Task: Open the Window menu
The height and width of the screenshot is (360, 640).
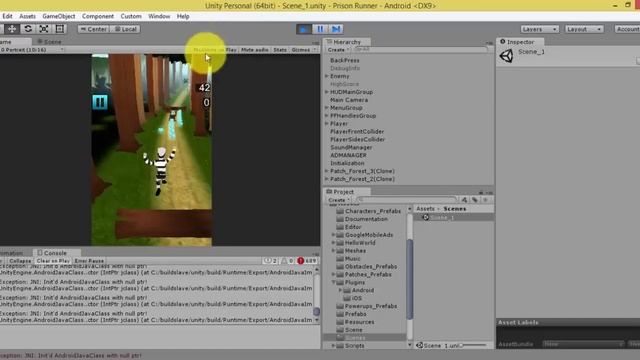Action: [x=159, y=16]
